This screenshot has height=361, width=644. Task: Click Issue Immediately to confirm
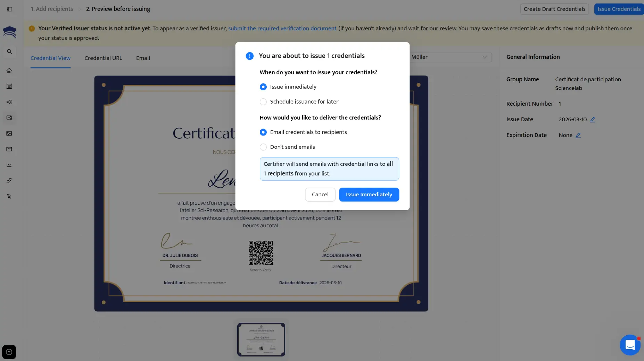coord(369,194)
